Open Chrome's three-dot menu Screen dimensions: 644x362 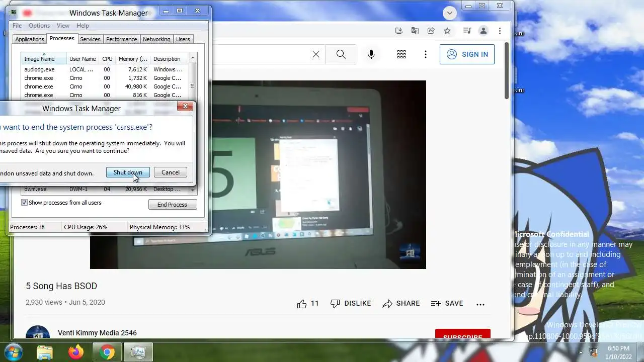[x=500, y=31]
